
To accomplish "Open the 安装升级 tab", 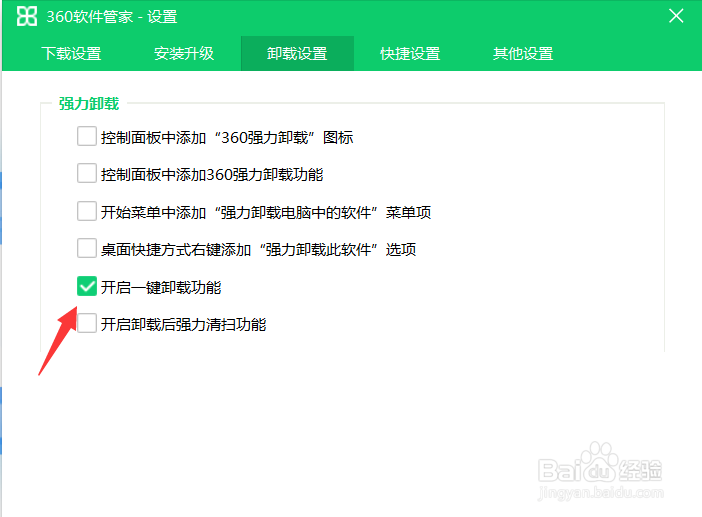I will [184, 54].
